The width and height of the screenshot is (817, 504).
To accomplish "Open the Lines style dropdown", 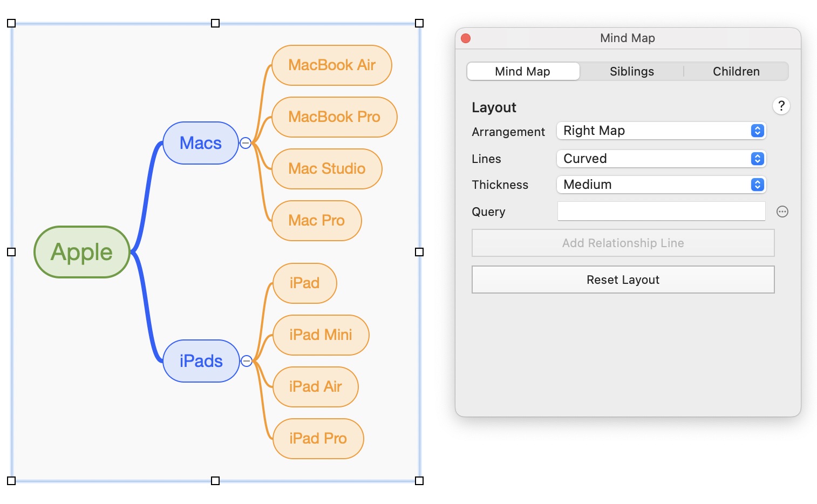I will coord(661,159).
